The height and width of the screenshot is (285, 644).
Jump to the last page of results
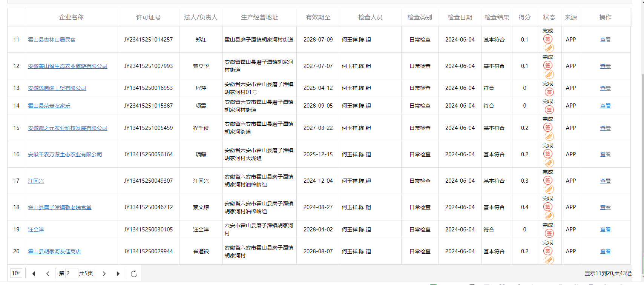tap(118, 274)
